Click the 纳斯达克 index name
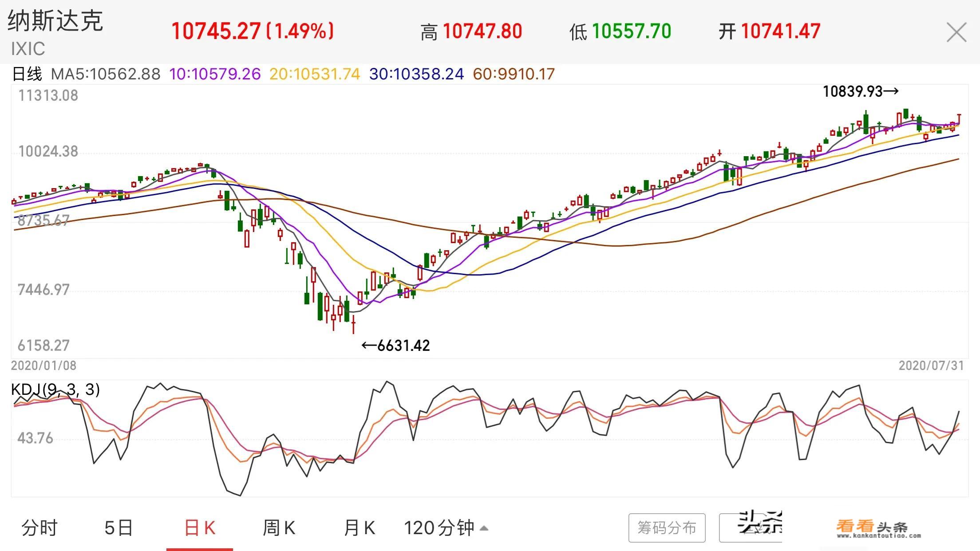The width and height of the screenshot is (980, 551). point(55,21)
